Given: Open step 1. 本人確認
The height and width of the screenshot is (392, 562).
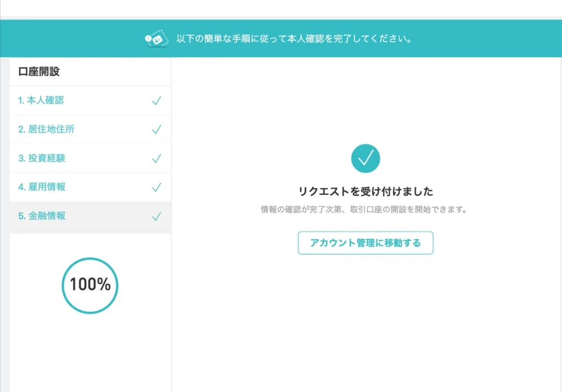Looking at the screenshot, I should pyautogui.click(x=41, y=101).
